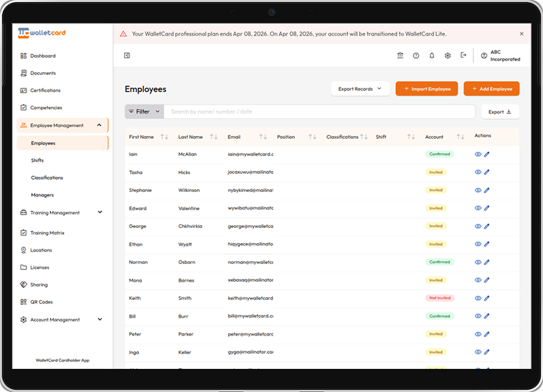Open QR Codes in sidebar
Viewport: 543px width, 392px height.
pyautogui.click(x=37, y=302)
